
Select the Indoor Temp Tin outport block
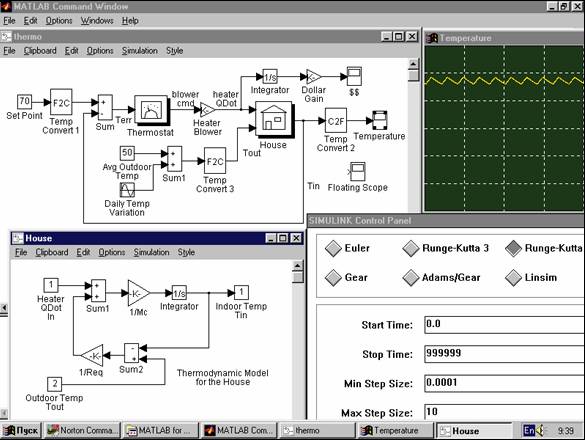tap(241, 293)
